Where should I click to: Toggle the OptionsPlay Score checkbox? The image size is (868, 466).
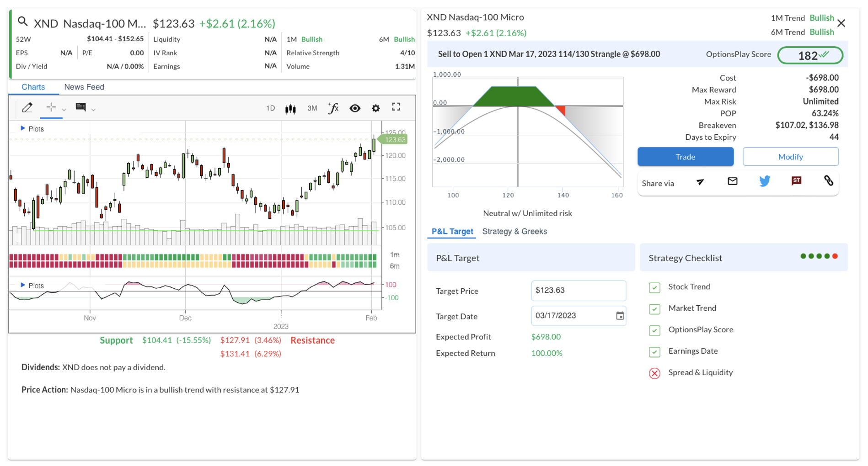point(654,330)
